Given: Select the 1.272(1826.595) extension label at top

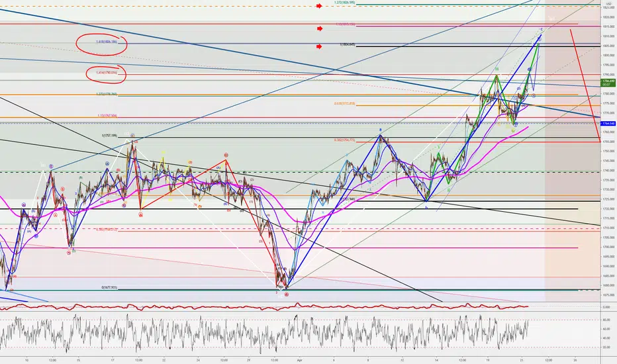Looking at the screenshot, I should point(344,3).
